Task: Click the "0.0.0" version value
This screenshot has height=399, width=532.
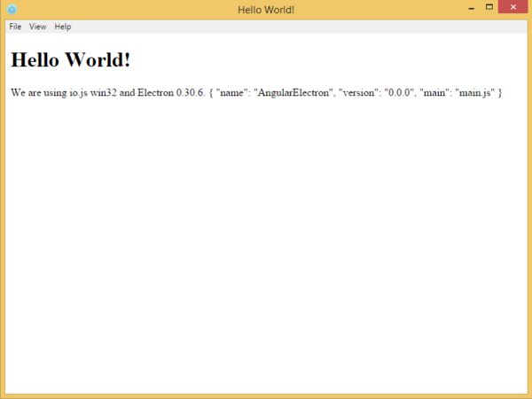Action: [399, 92]
